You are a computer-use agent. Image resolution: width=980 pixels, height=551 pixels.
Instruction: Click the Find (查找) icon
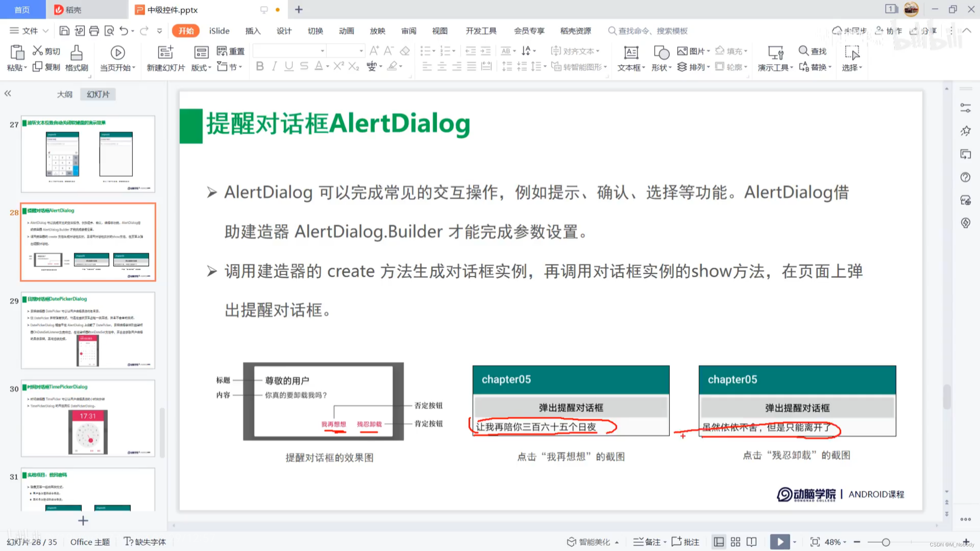pyautogui.click(x=812, y=51)
